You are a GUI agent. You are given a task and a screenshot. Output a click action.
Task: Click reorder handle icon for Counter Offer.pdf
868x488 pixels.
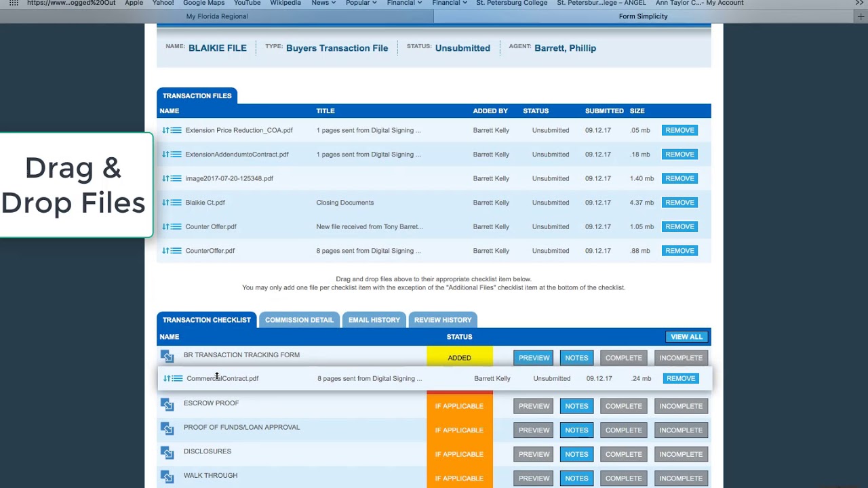click(x=172, y=226)
